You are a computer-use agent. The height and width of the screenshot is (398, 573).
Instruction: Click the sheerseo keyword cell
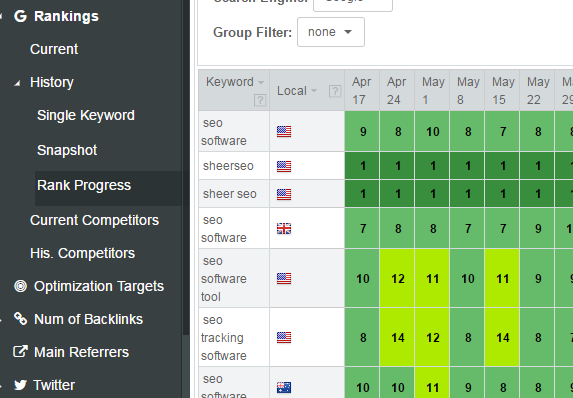234,166
